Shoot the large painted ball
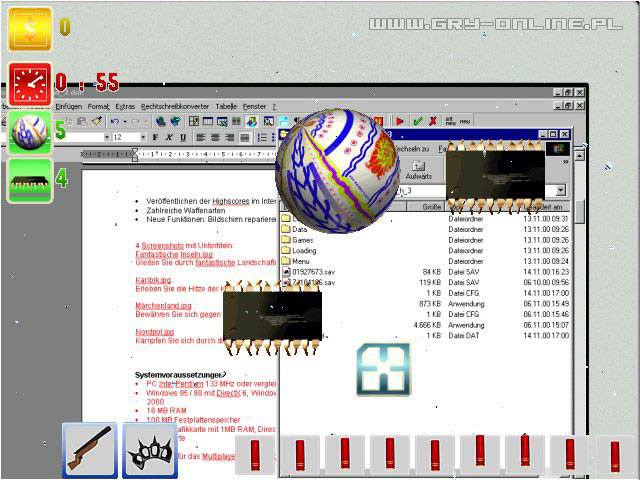Image resolution: width=640 pixels, height=480 pixels. 337,170
